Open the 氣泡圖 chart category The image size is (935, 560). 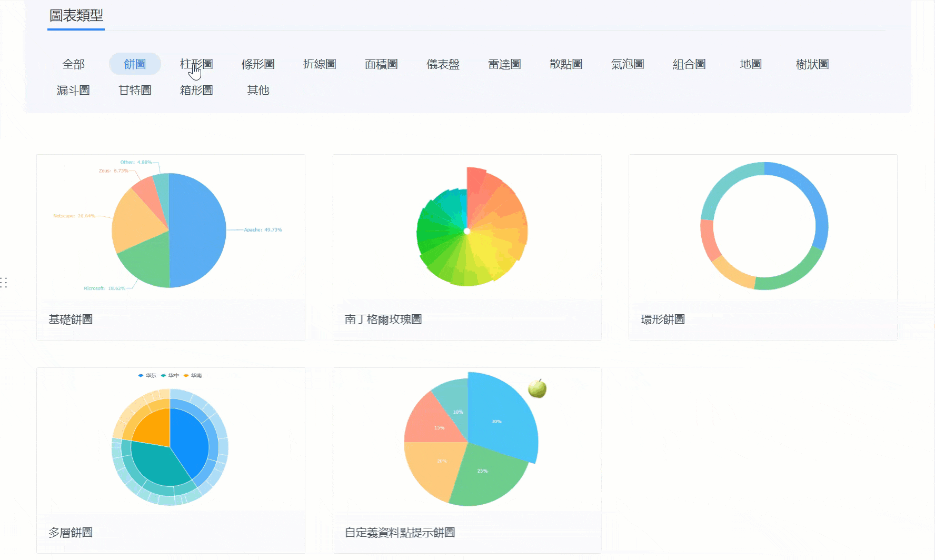coord(626,64)
